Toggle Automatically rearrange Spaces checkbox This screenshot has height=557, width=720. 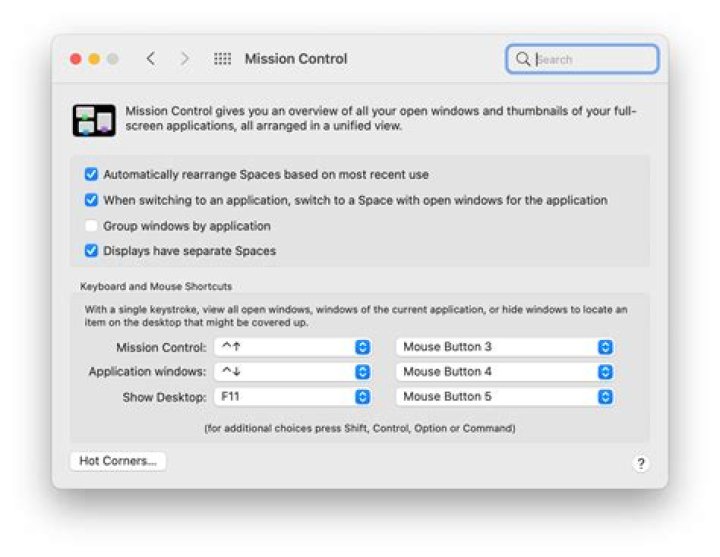[x=91, y=174]
